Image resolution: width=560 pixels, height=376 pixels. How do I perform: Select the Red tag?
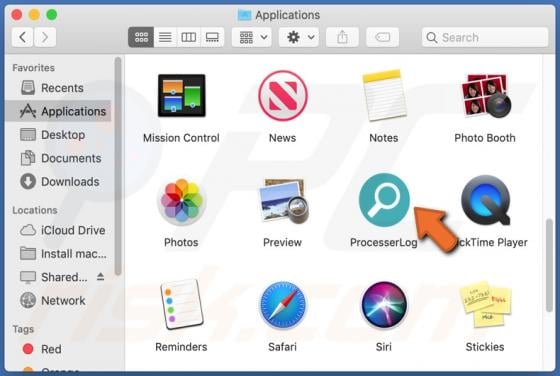point(58,349)
